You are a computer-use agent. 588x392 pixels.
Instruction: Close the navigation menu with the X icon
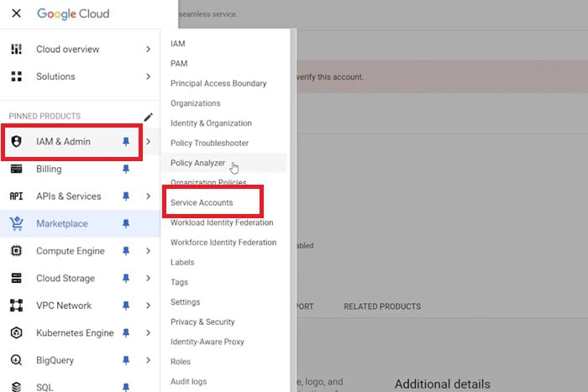coord(16,13)
